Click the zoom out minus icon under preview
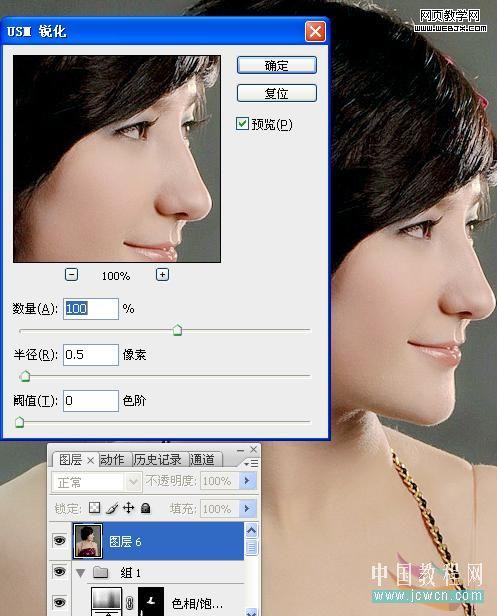The image size is (497, 616). 71,274
